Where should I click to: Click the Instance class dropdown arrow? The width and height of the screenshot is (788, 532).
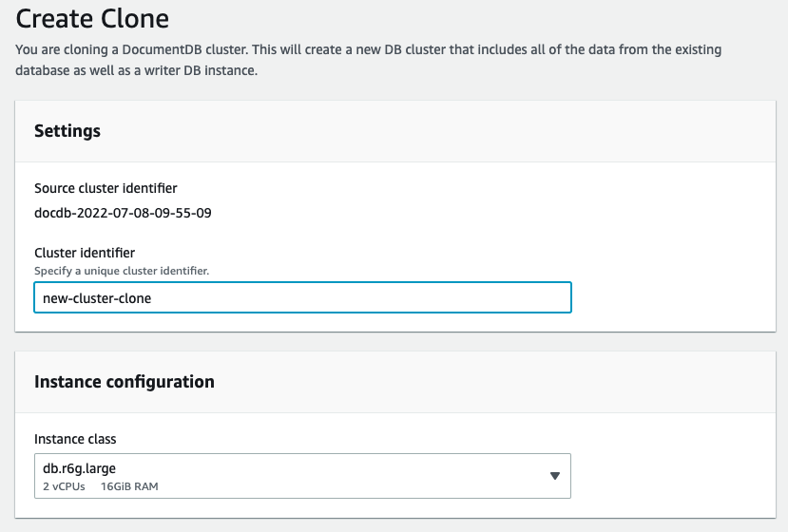[x=555, y=476]
